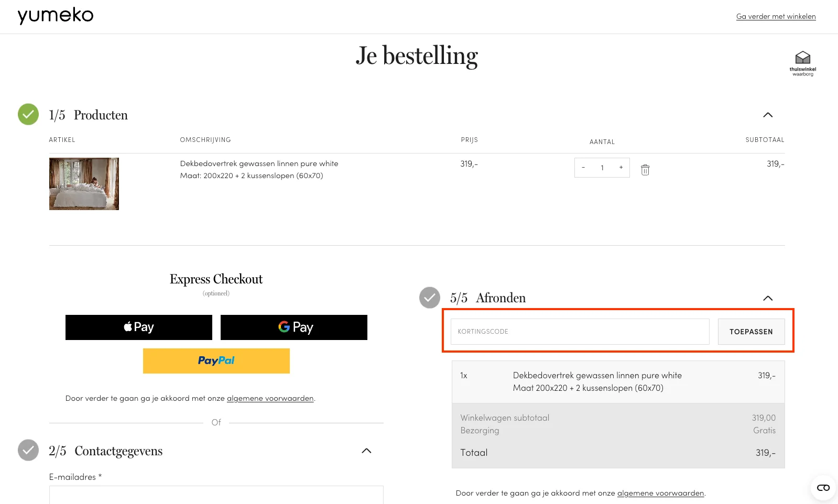Open Ga verder met winkelen link

point(776,16)
